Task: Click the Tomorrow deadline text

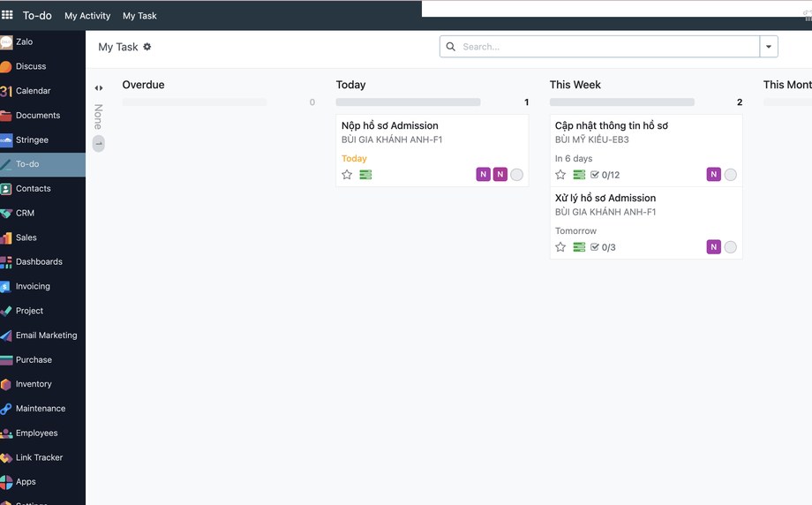Action: click(575, 231)
